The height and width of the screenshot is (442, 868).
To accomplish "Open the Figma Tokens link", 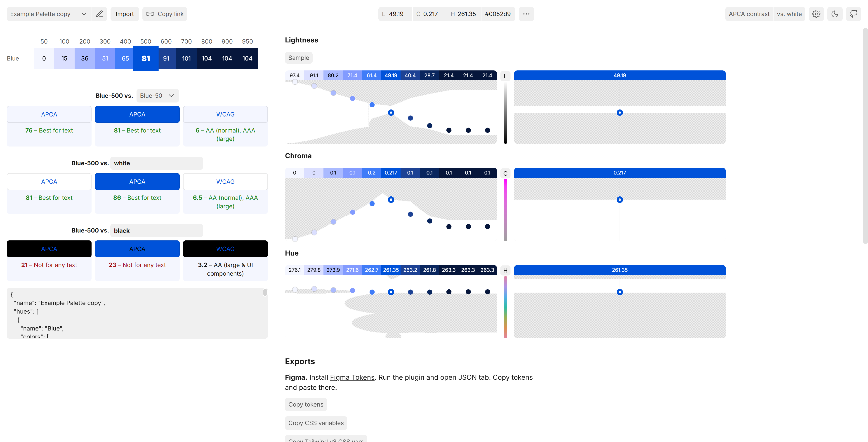I will tap(352, 377).
